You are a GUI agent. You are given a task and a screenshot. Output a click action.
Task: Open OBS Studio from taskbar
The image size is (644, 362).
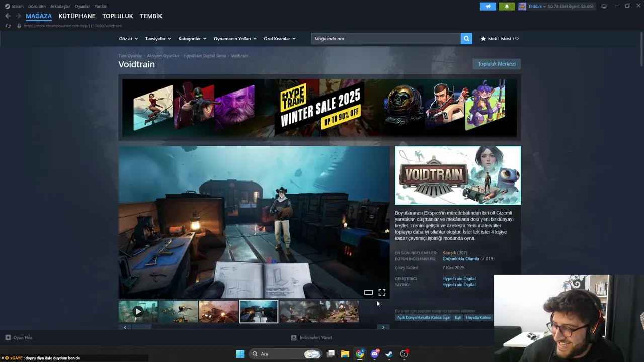click(x=404, y=354)
